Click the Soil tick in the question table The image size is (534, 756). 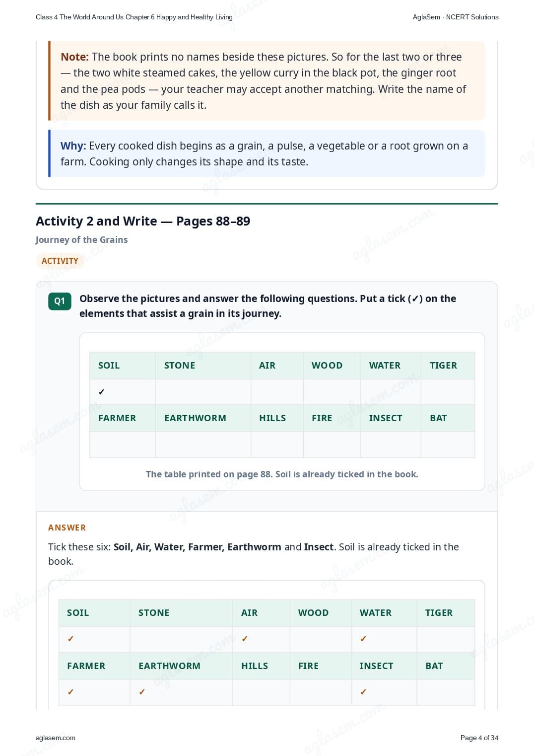(x=101, y=392)
